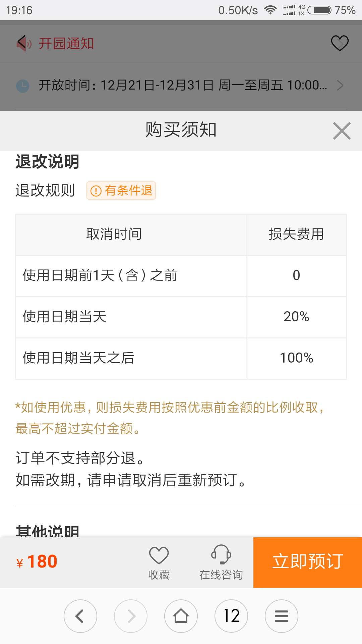Open 在线咨询 headset support
The height and width of the screenshot is (644, 362).
[221, 563]
